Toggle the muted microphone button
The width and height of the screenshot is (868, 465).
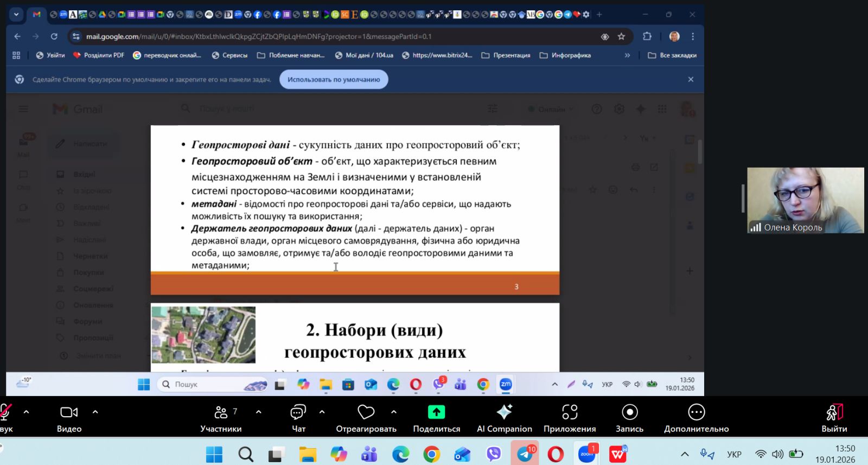coord(5,413)
